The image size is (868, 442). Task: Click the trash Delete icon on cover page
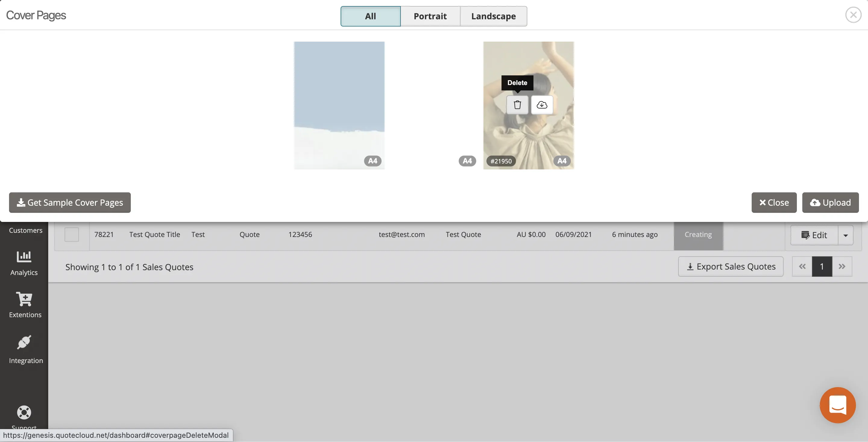pyautogui.click(x=517, y=105)
